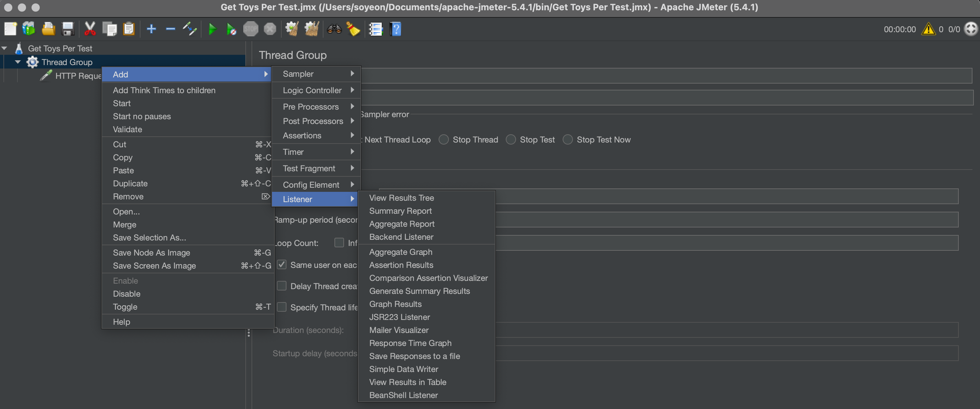This screenshot has width=980, height=409.
Task: Click Start no pauses toolbar icon
Action: (x=231, y=29)
